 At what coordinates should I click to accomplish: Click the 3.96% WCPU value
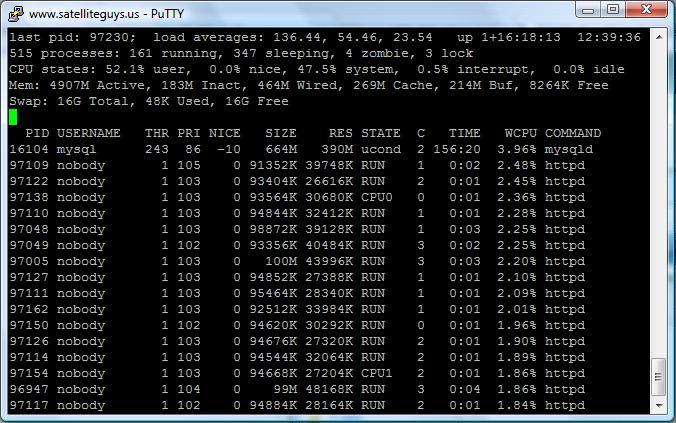tap(516, 149)
